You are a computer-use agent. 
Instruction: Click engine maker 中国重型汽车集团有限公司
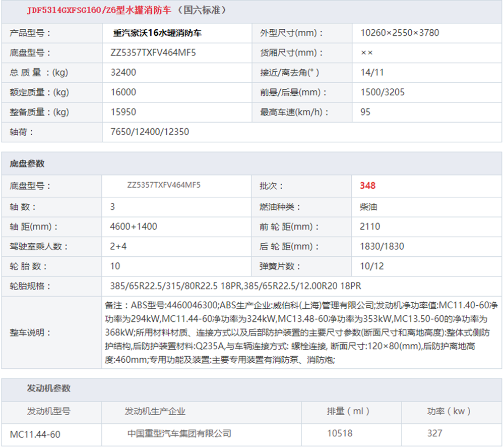[x=179, y=434]
